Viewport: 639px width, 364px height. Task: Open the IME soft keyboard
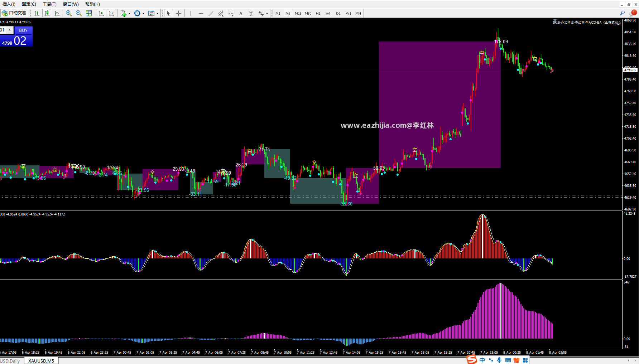[x=508, y=360]
